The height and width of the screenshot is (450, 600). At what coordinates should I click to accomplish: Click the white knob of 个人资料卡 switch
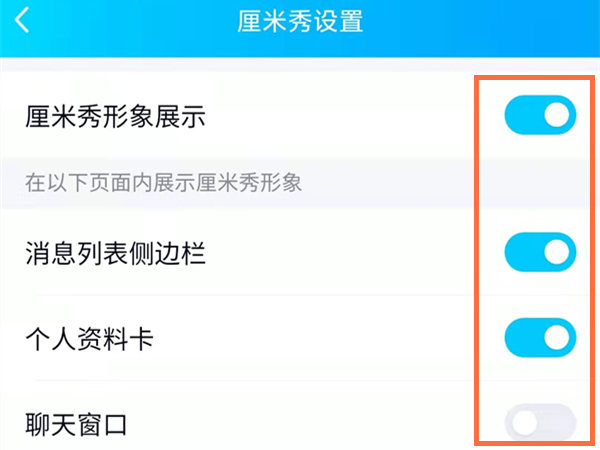coord(558,338)
